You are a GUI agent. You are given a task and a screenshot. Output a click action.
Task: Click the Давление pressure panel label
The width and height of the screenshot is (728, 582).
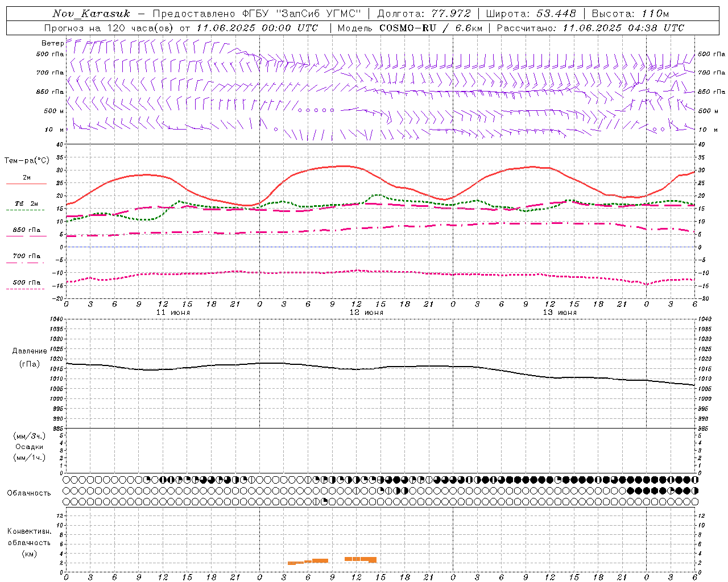coord(30,351)
